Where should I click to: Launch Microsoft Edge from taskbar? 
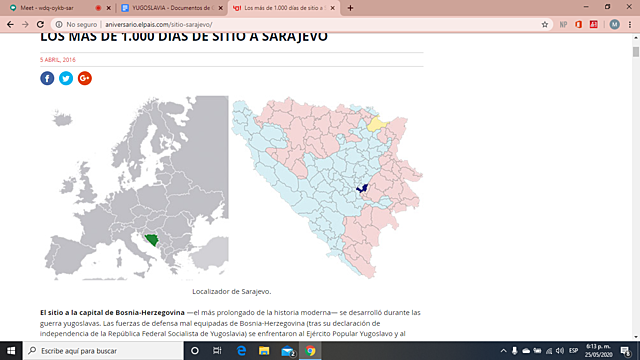[x=241, y=351]
